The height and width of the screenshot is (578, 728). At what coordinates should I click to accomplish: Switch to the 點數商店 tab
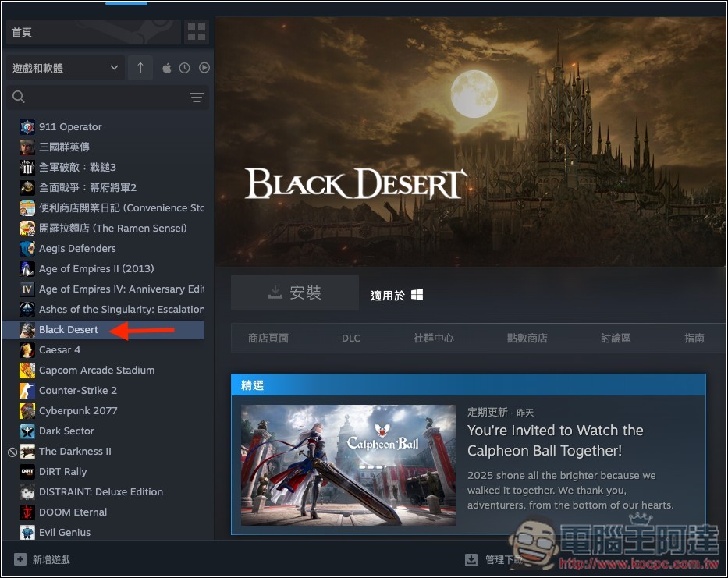pyautogui.click(x=527, y=338)
